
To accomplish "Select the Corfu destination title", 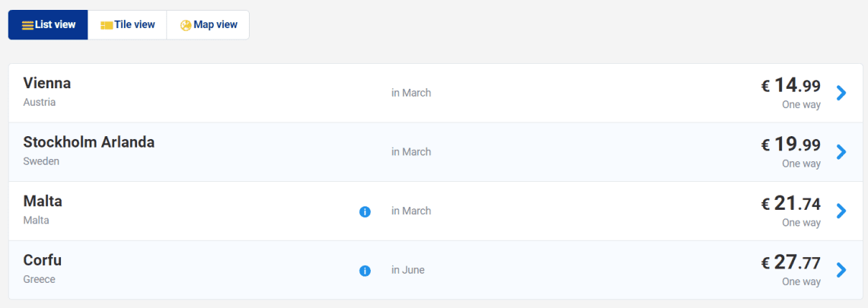I will tap(42, 260).
